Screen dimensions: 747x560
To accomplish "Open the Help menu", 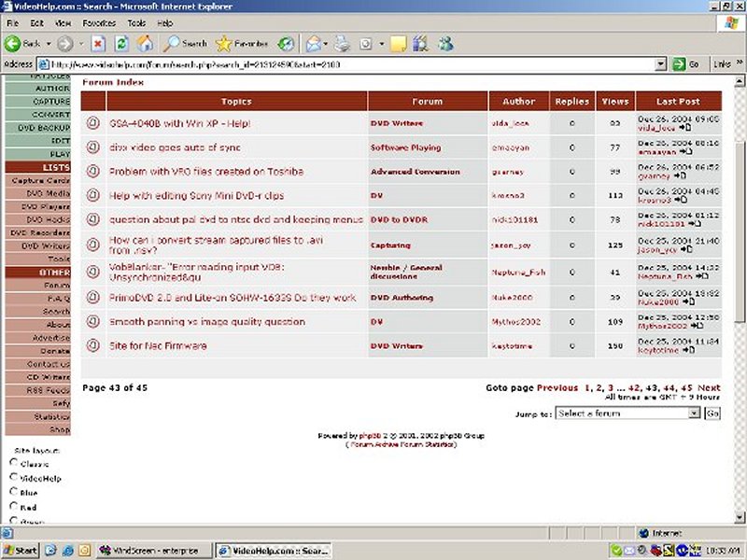I will click(x=165, y=22).
